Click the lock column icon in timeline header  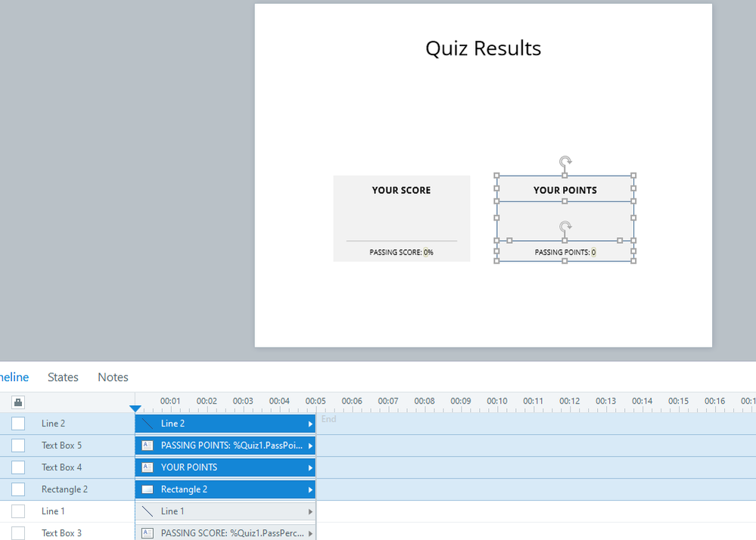coord(18,402)
